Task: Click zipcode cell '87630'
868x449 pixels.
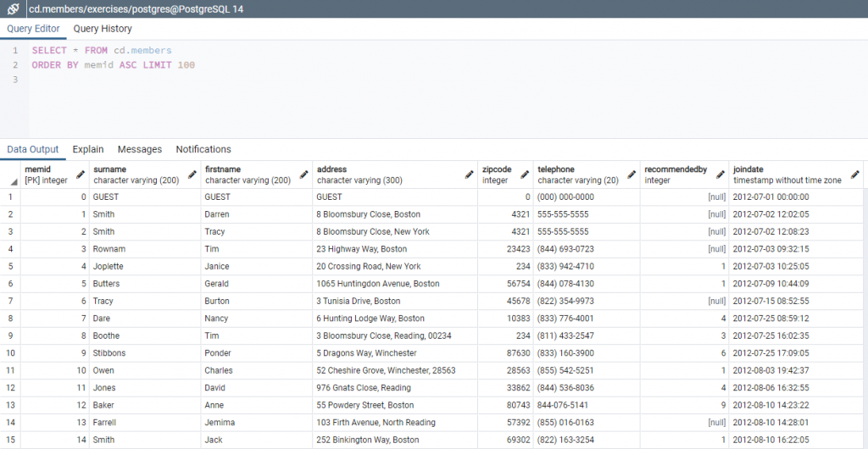Action: (505, 353)
